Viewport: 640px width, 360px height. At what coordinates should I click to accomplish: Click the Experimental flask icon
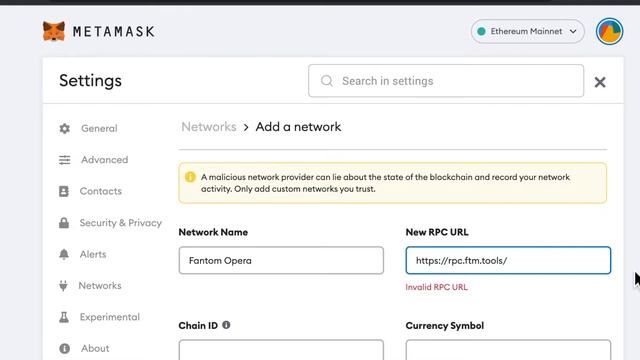[x=64, y=317]
